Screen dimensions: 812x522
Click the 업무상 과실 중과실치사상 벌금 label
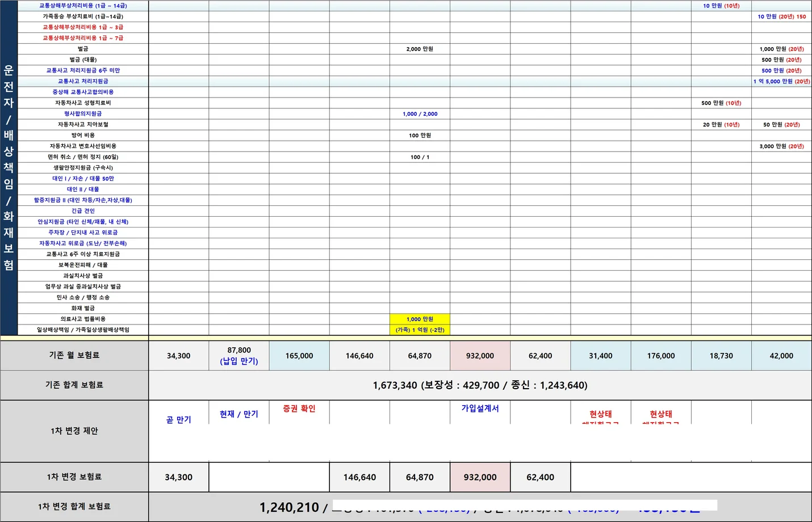click(83, 286)
